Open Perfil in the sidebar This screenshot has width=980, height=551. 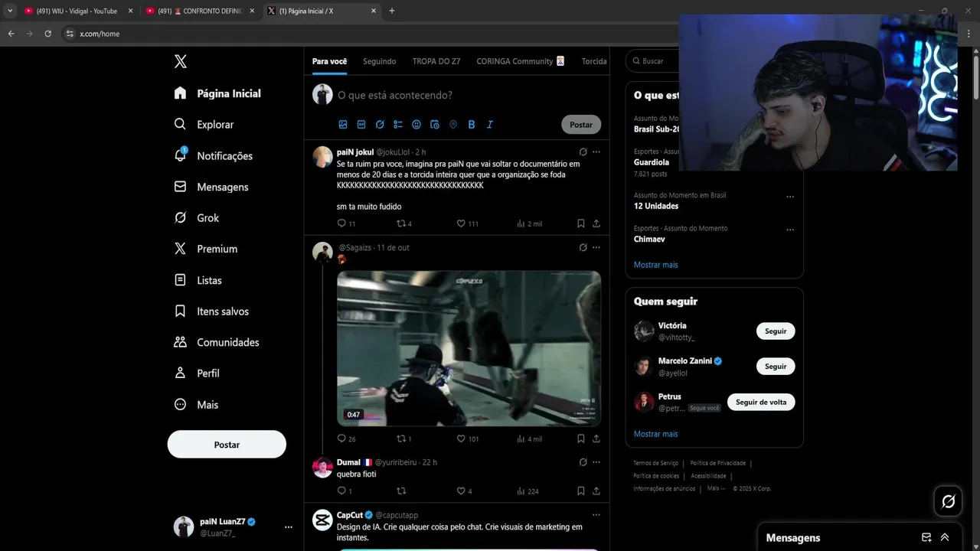coord(197,373)
